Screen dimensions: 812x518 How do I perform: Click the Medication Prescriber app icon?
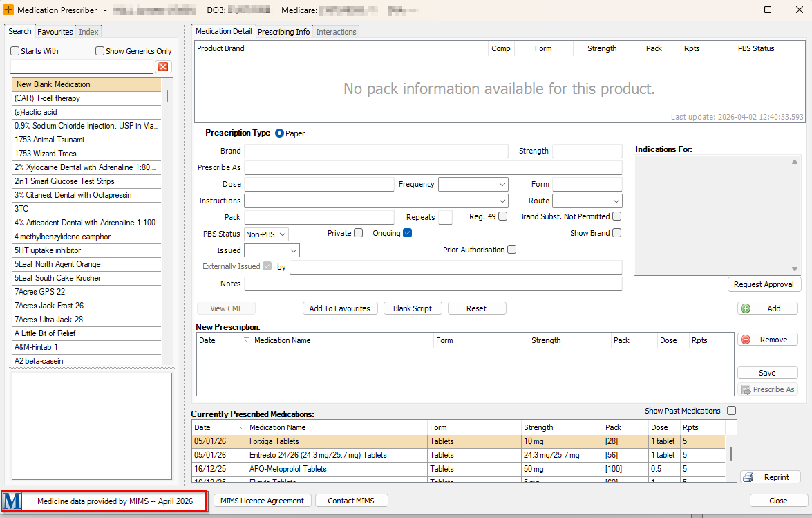pos(8,10)
